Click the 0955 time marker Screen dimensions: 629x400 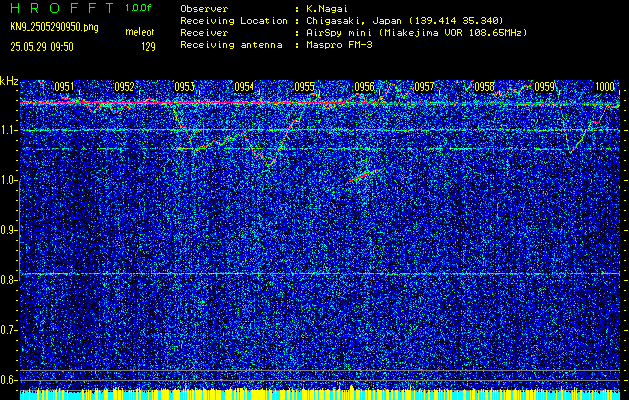(304, 87)
